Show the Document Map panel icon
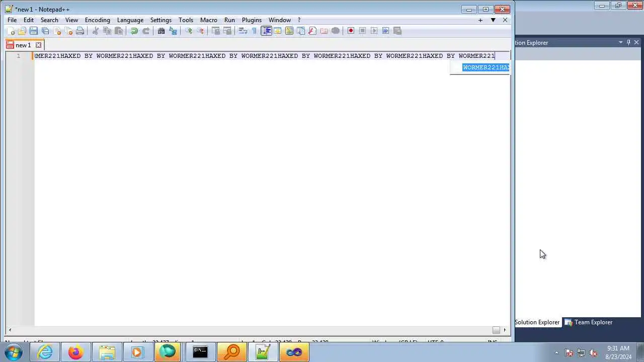The image size is (644, 362). pos(289,31)
